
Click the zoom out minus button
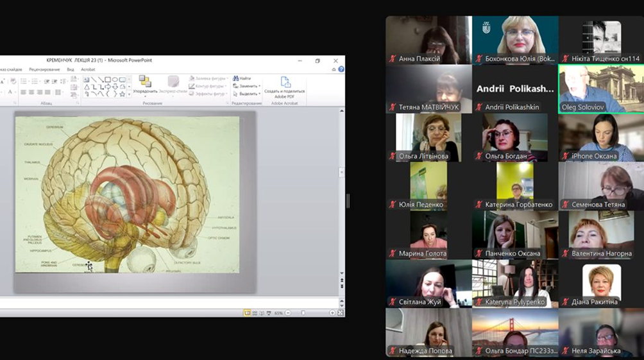pos(286,313)
